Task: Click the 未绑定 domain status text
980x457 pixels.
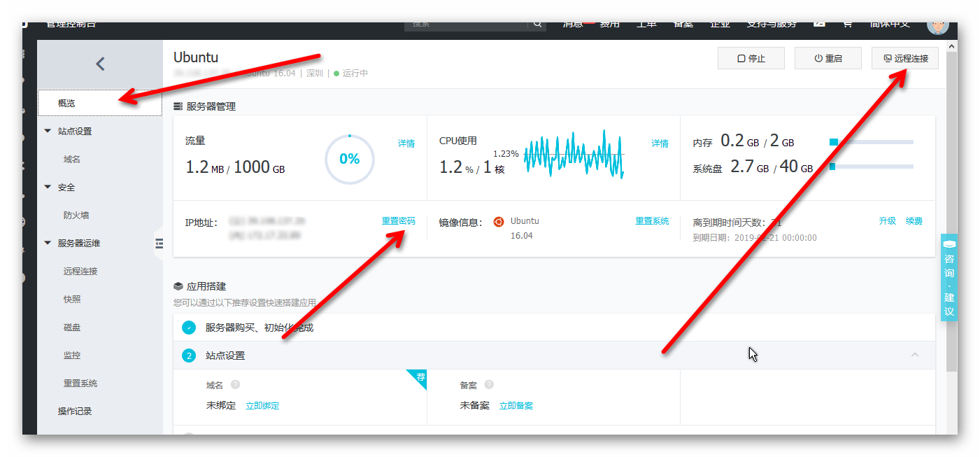Action: (x=221, y=406)
